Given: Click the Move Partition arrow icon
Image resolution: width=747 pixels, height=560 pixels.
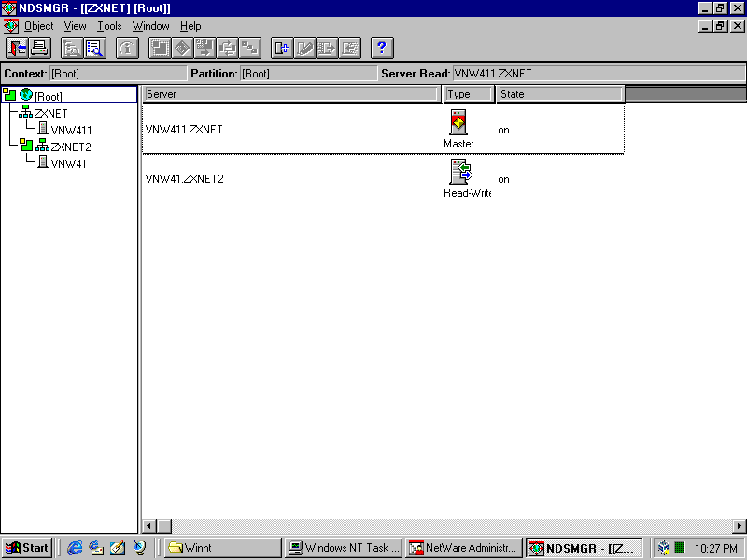Looking at the screenshot, I should pos(204,49).
